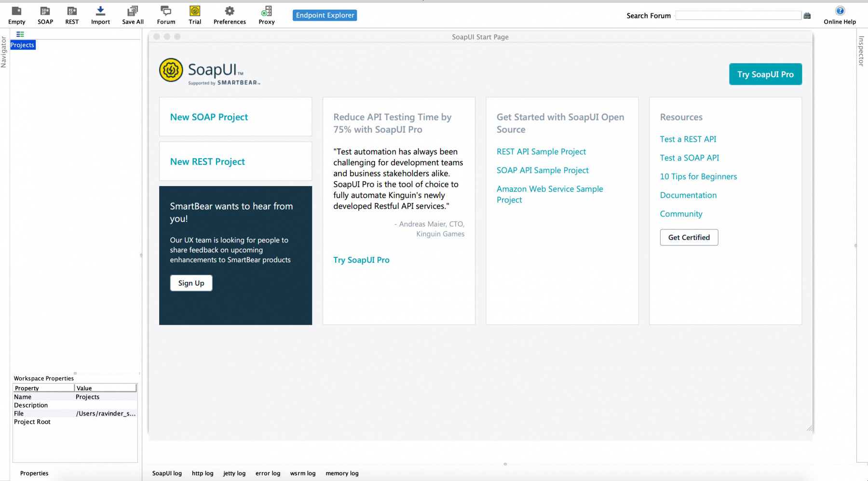Viewport: 868px width, 481px height.
Task: Open Proxy settings icon
Action: [266, 15]
